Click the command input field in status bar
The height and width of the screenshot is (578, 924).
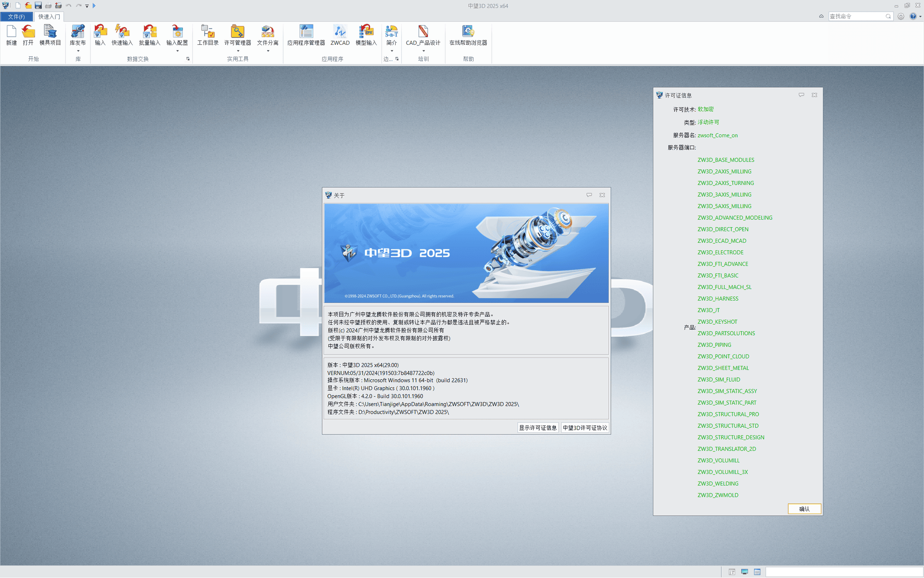click(x=844, y=572)
